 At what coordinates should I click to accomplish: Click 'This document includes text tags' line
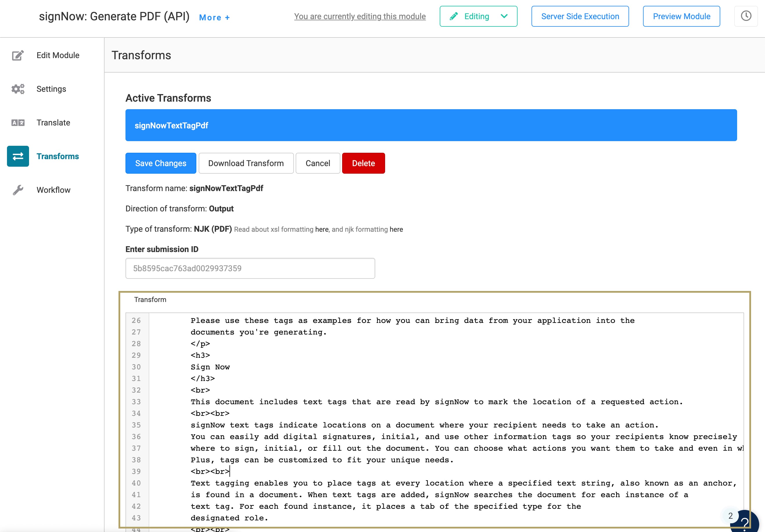coord(437,402)
